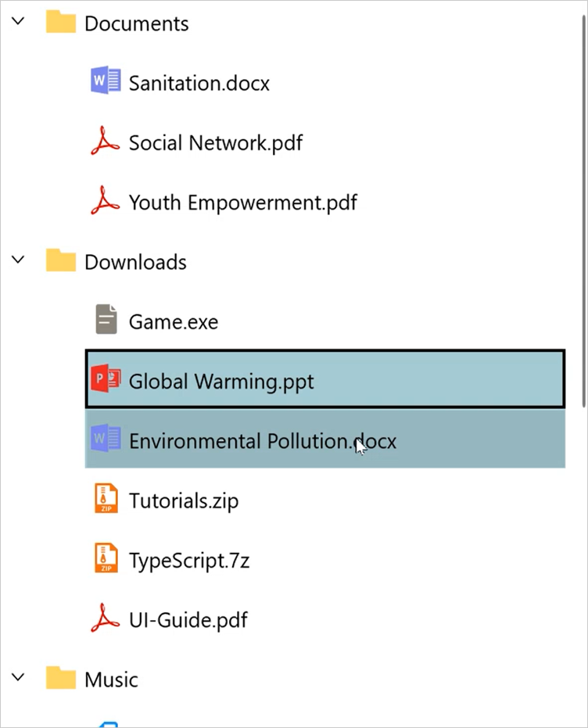Screen dimensions: 588x728
Task: Collapse the Music folder
Action: pos(17,679)
